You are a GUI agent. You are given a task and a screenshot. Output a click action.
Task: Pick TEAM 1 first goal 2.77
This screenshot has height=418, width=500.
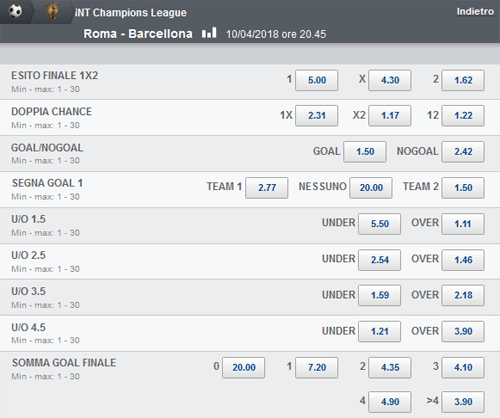(267, 188)
